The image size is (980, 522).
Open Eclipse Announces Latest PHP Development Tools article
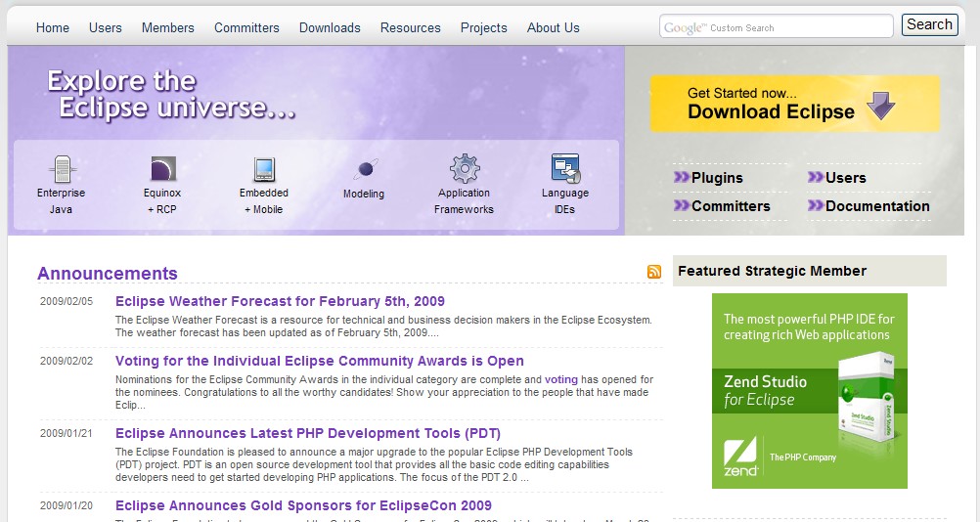click(307, 433)
